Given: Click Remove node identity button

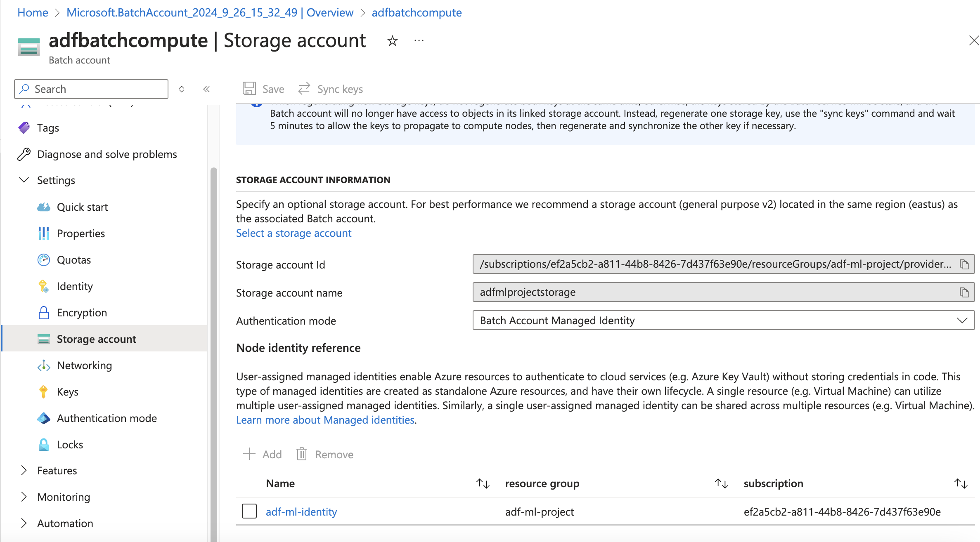Looking at the screenshot, I should 325,454.
